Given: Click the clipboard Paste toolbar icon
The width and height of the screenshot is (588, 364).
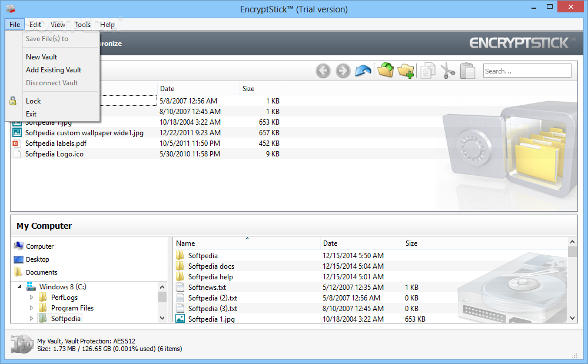Looking at the screenshot, I should tap(467, 71).
